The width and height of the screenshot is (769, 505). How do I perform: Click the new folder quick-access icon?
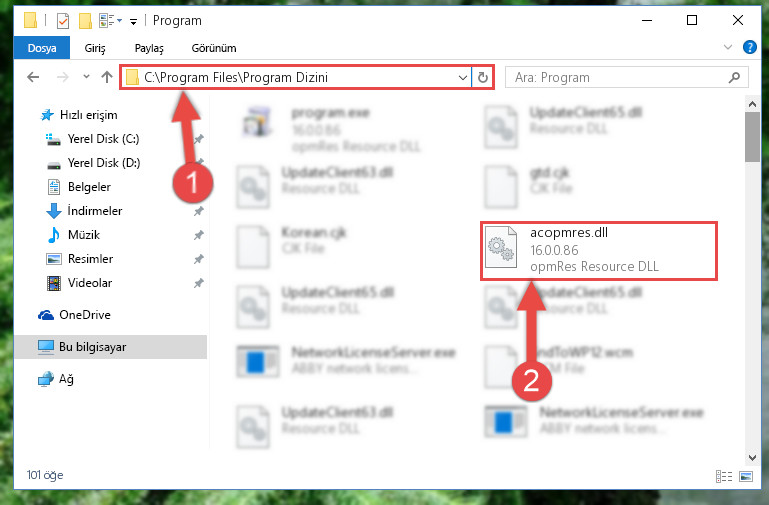[85, 21]
